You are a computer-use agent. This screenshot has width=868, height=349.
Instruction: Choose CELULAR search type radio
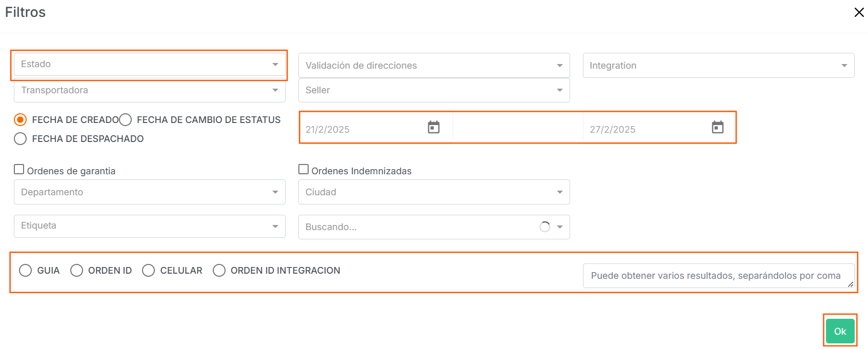point(148,271)
